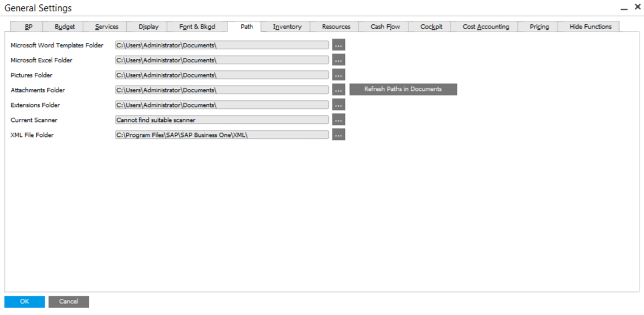Screen dimensions: 644x315
Task: Click Refresh Paths in Documents button
Action: coord(403,90)
